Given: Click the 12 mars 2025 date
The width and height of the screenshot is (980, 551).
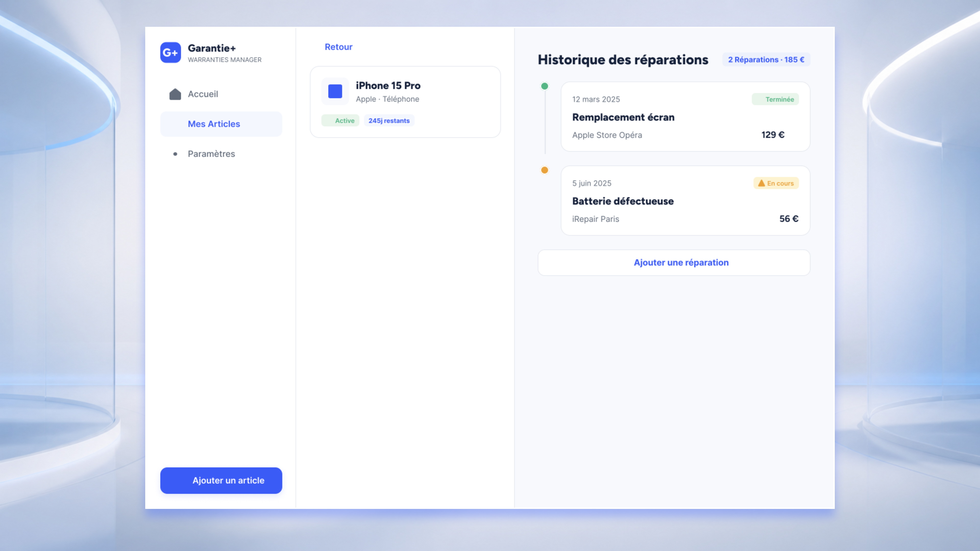Looking at the screenshot, I should click(x=596, y=99).
